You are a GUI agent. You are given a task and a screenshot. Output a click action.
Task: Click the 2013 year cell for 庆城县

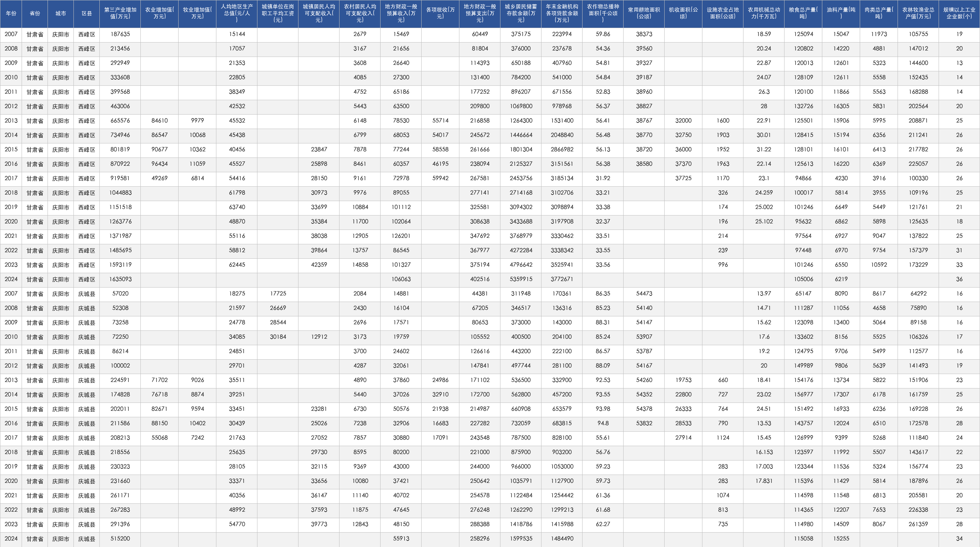pos(11,380)
